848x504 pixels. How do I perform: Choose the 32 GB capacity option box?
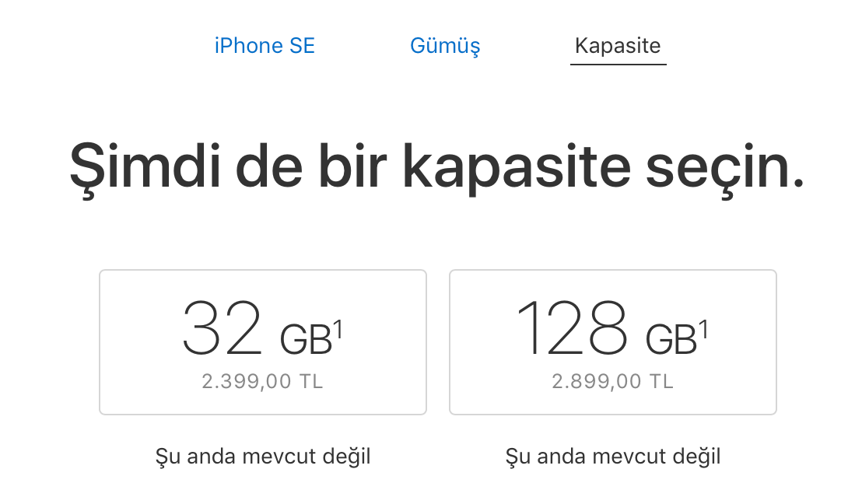[263, 342]
